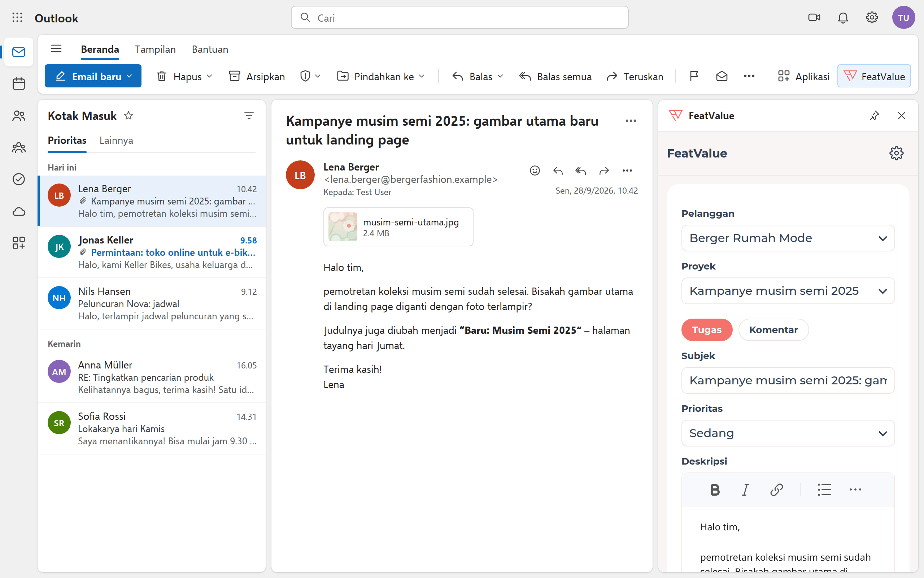Add emoji reaction to Lena's message

[x=535, y=171]
